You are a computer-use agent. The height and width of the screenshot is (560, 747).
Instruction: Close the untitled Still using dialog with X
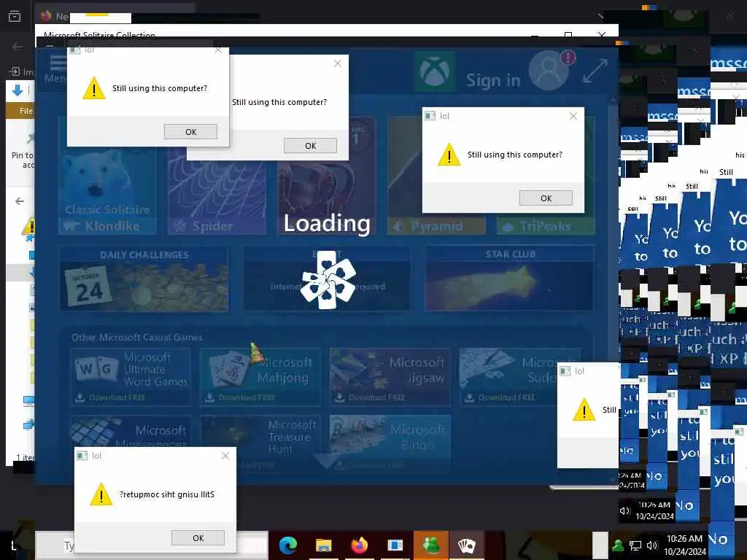pyautogui.click(x=338, y=63)
